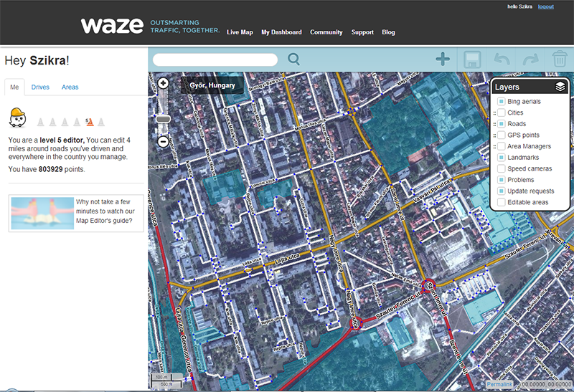Click the 'Hey Szikra!' heading
This screenshot has width=574, height=392.
click(x=37, y=60)
